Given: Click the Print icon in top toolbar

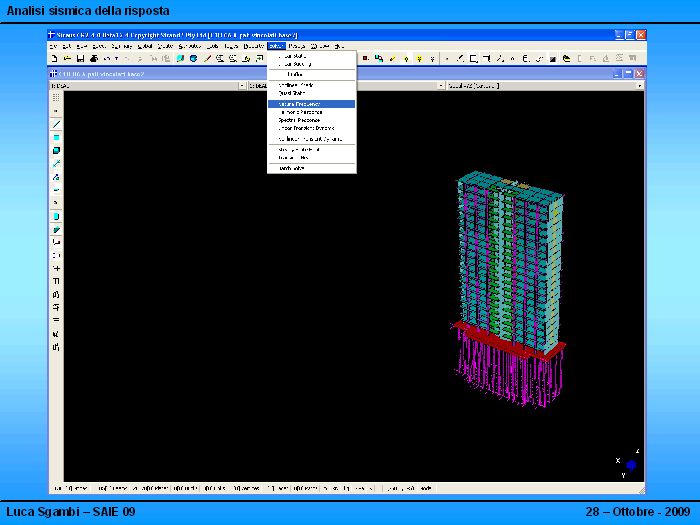Looking at the screenshot, I should [93, 58].
